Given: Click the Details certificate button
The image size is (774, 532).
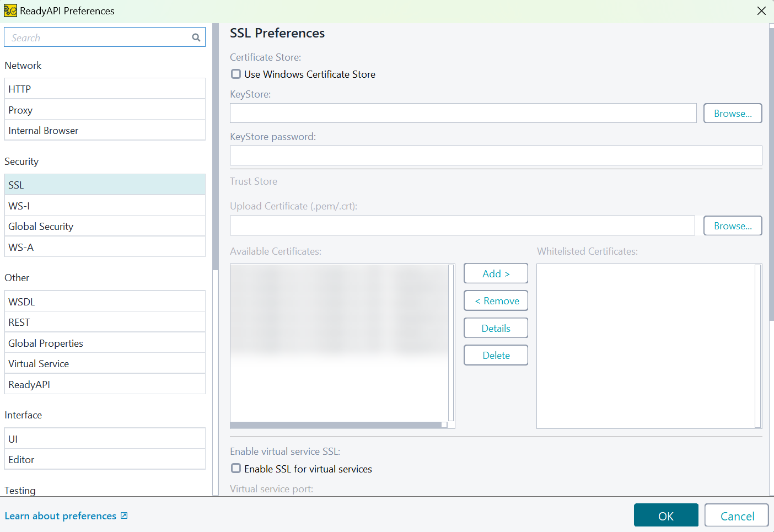Looking at the screenshot, I should pyautogui.click(x=496, y=329).
